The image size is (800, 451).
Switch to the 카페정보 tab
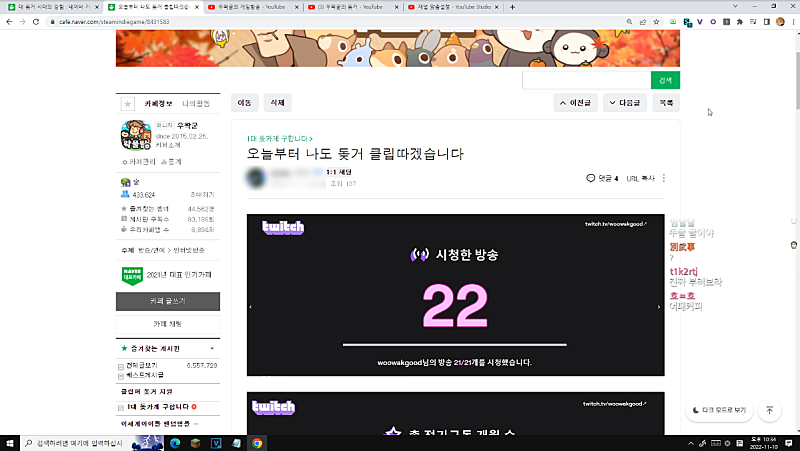coord(158,104)
